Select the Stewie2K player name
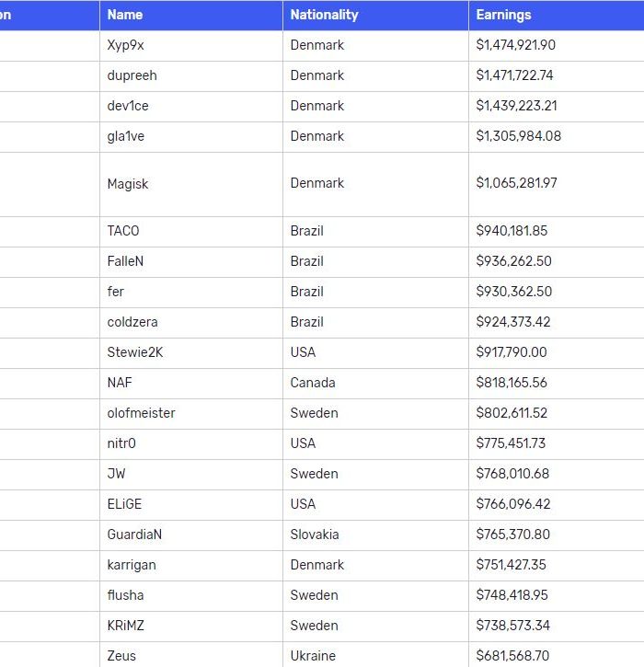The width and height of the screenshot is (644, 667). (x=133, y=352)
